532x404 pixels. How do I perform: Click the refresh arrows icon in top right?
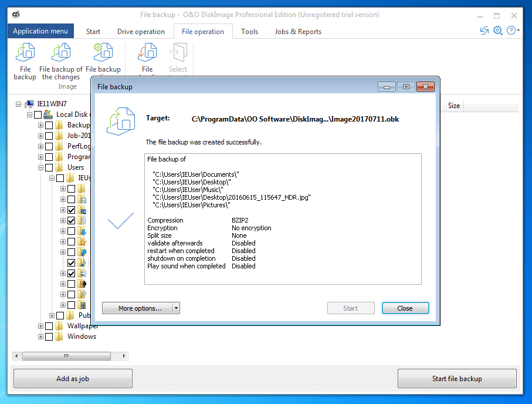484,31
